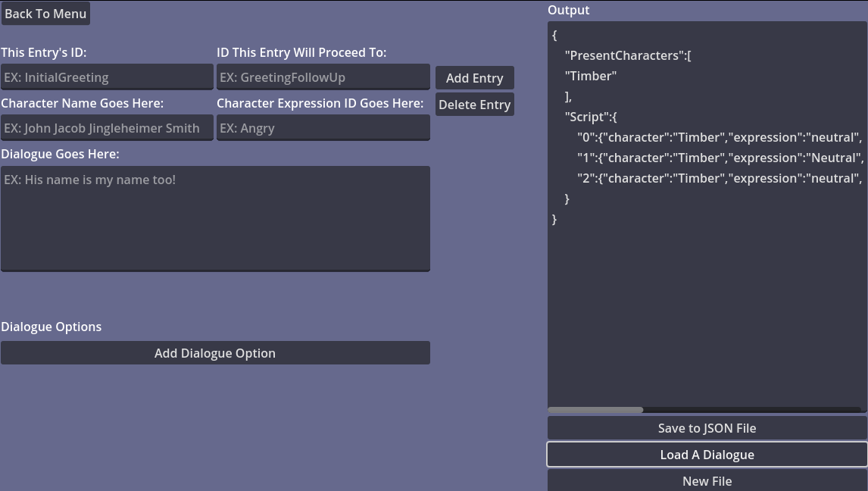The image size is (868, 491).
Task: Focus the This Entry's ID field
Action: pyautogui.click(x=107, y=77)
